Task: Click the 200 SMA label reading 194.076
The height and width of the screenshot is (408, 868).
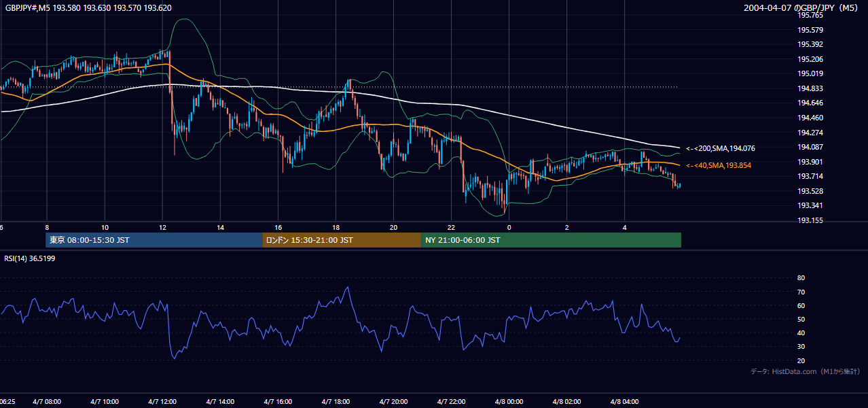Action: coord(721,148)
